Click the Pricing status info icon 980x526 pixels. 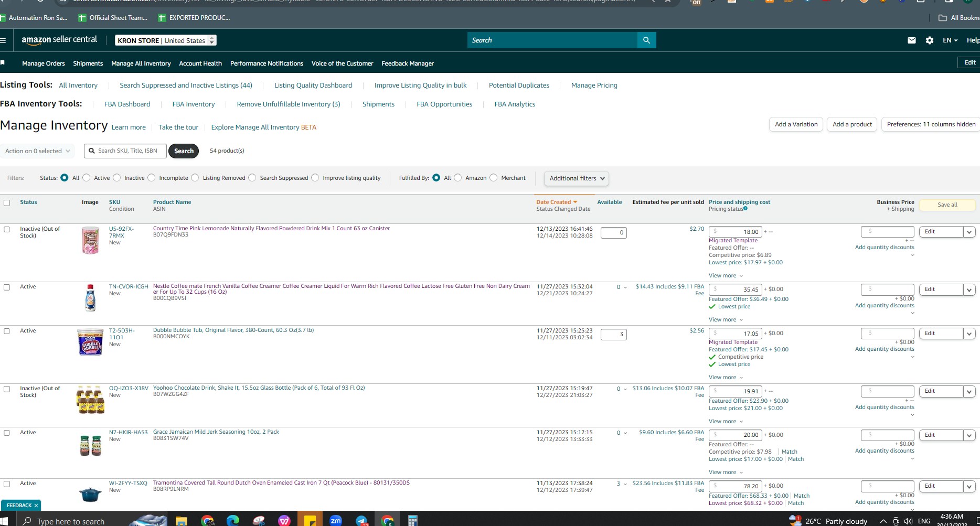[745, 209]
